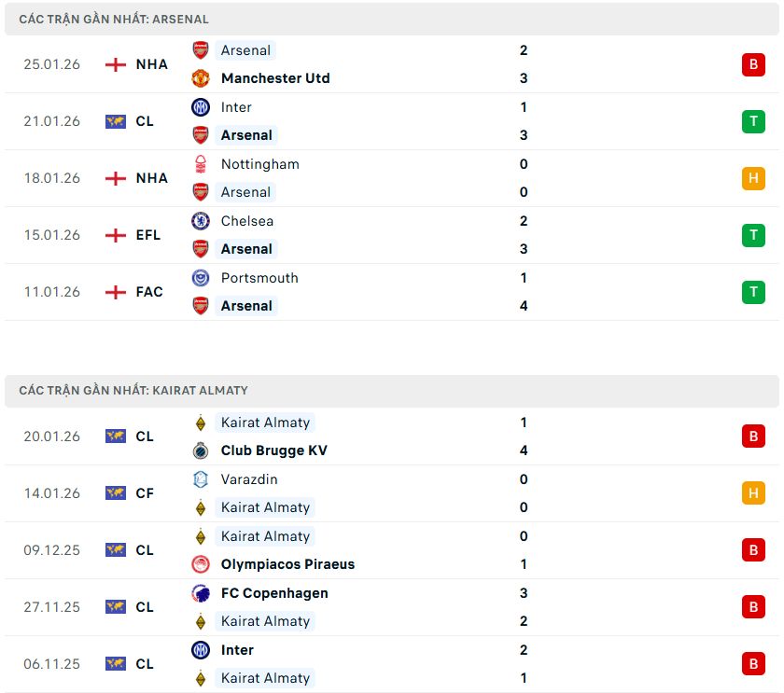Open the Club Brugge KV team link
The width and height of the screenshot is (784, 693).
[273, 450]
